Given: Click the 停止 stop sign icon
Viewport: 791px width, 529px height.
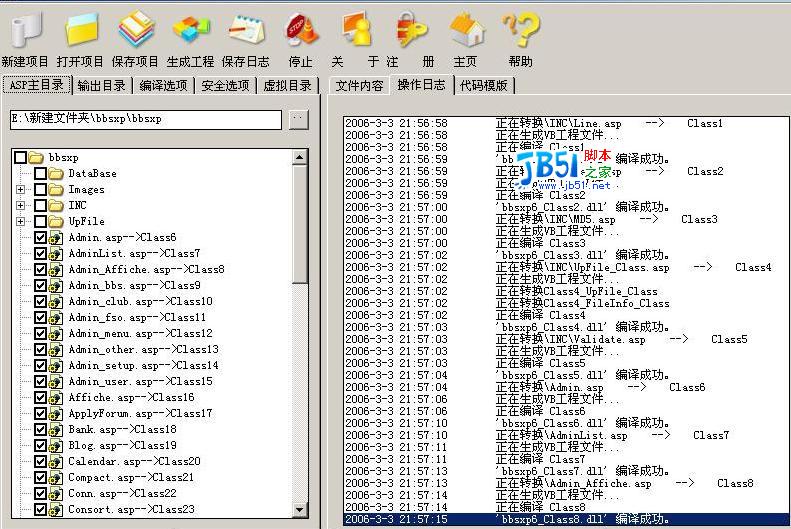Looking at the screenshot, I should tap(302, 29).
